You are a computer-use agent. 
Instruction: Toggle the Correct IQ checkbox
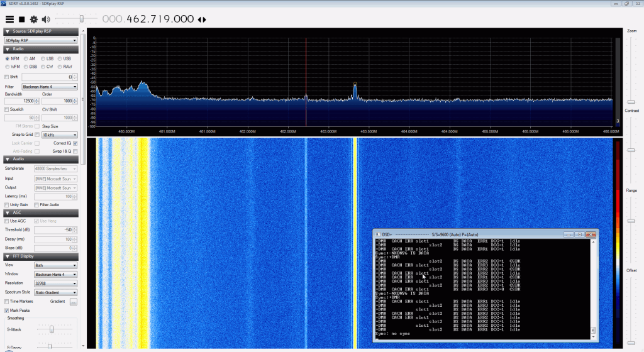point(75,143)
